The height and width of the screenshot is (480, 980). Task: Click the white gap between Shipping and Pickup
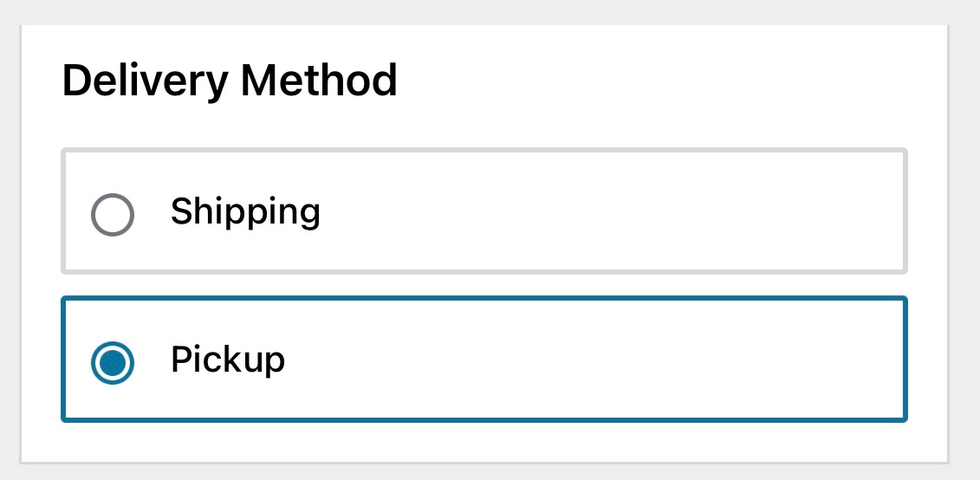pos(484,286)
